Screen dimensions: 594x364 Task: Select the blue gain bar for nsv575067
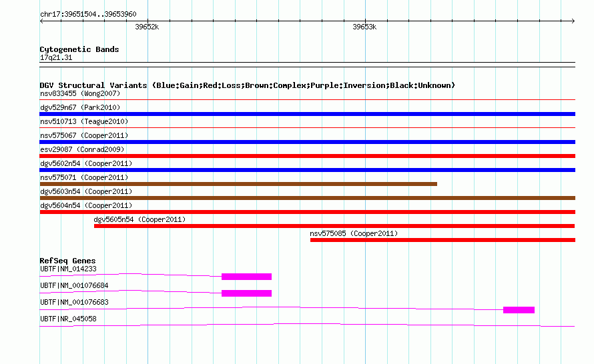(307, 142)
